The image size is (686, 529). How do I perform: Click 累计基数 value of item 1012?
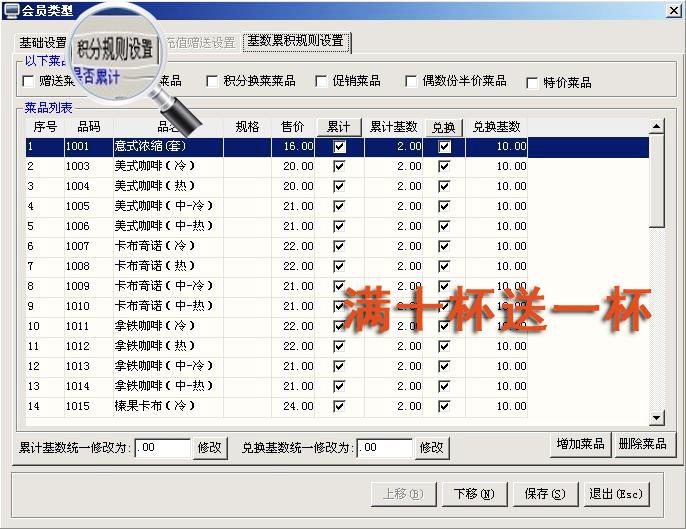[x=409, y=346]
